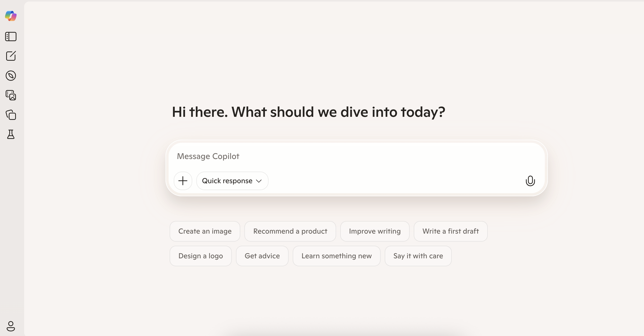The height and width of the screenshot is (336, 644).
Task: Open Copilot Labs flask icon
Action: coord(11,134)
